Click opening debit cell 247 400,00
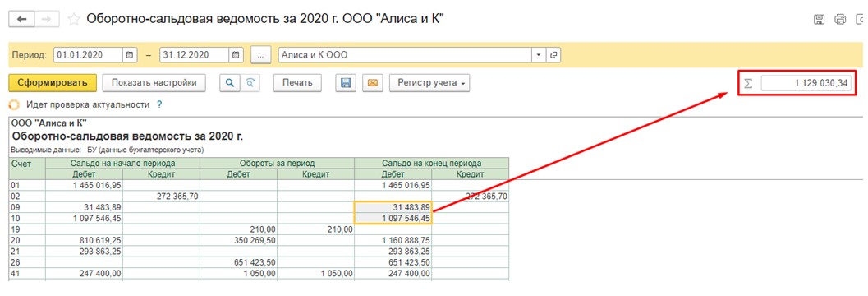The image size is (868, 296). [84, 273]
